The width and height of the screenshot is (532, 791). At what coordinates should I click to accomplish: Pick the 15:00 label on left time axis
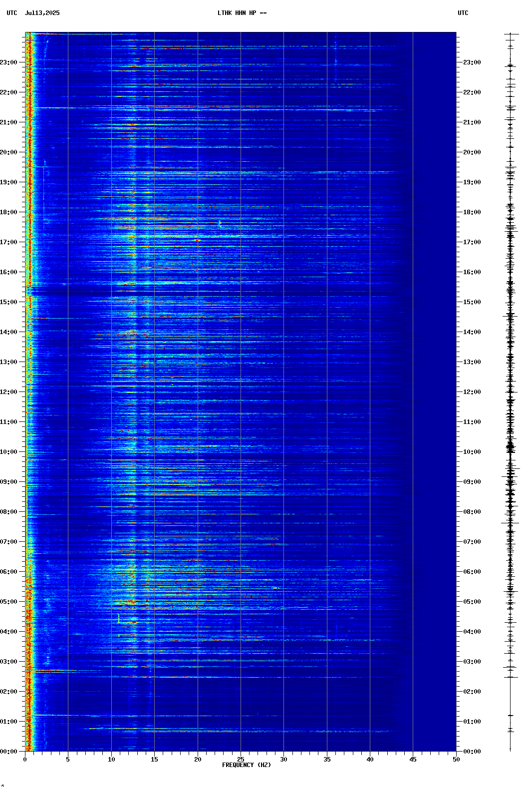coord(8,302)
